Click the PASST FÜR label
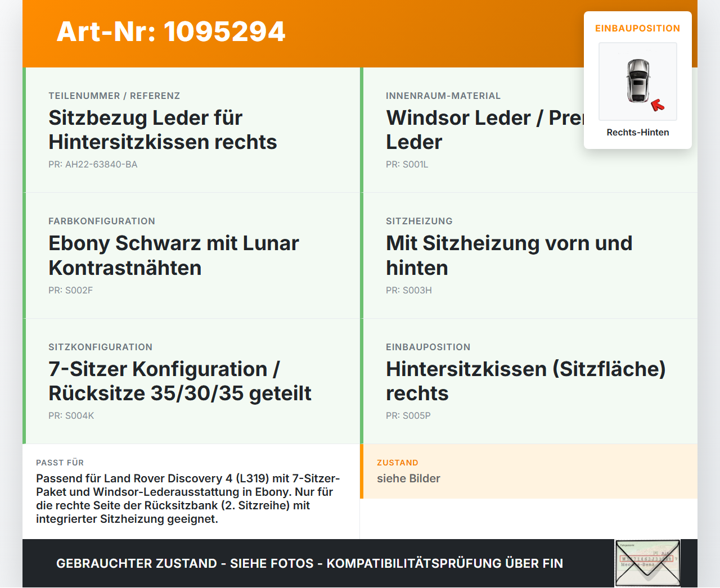This screenshot has width=720, height=588. pyautogui.click(x=60, y=463)
